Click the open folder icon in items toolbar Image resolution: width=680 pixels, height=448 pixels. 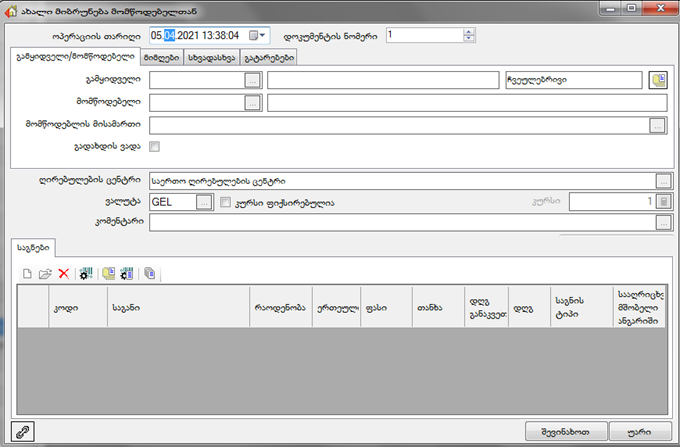tap(45, 273)
